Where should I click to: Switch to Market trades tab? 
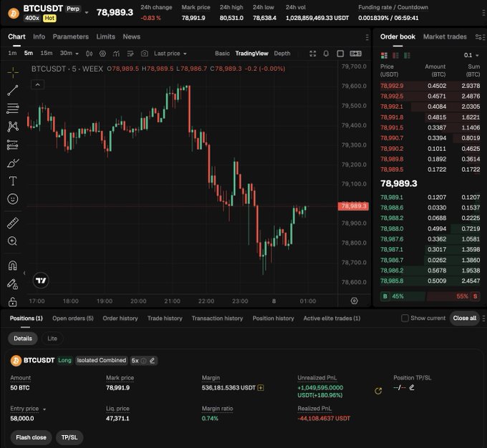click(445, 36)
